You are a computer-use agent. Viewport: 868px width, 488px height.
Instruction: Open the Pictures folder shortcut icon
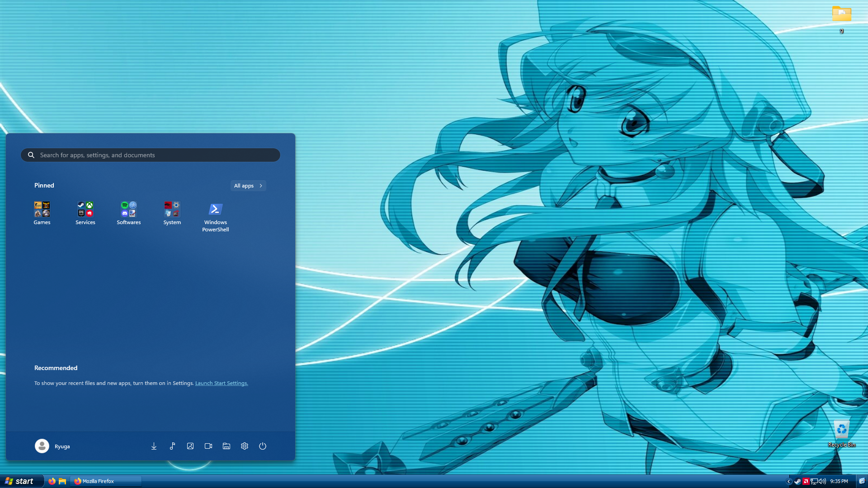tap(190, 446)
